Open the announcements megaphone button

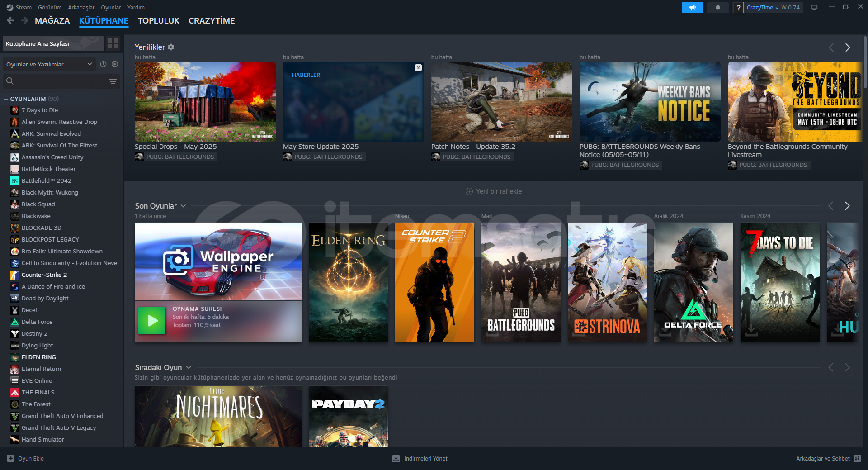692,8
